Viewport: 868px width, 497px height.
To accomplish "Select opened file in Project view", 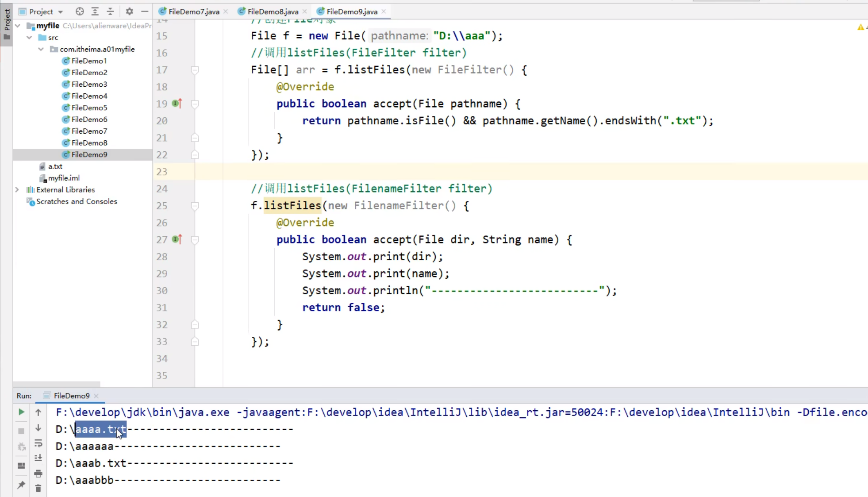I will (80, 12).
